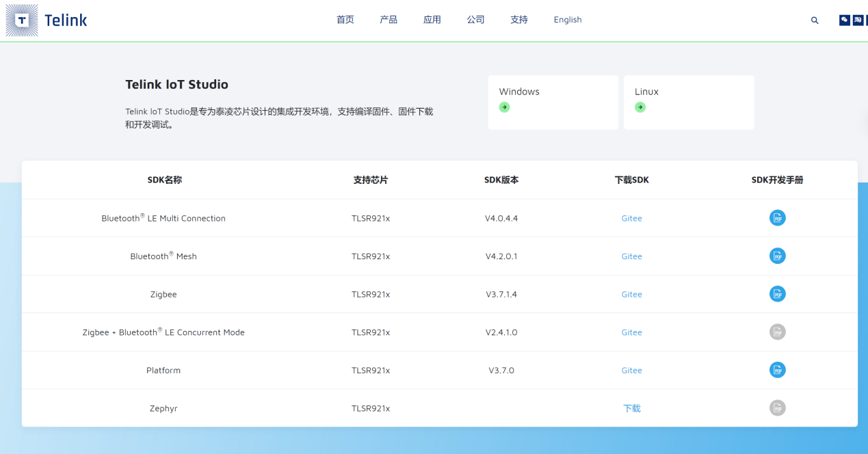Open PDF manual for Bluetooth LE Multi Connection
Screen dimensions: 868x454
pyautogui.click(x=777, y=218)
